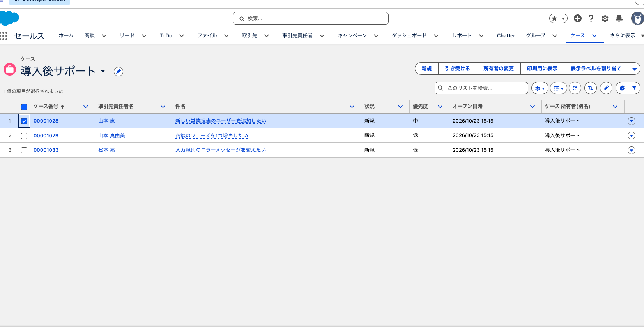Open contact link 松本 亮
644x327 pixels.
[x=106, y=150]
